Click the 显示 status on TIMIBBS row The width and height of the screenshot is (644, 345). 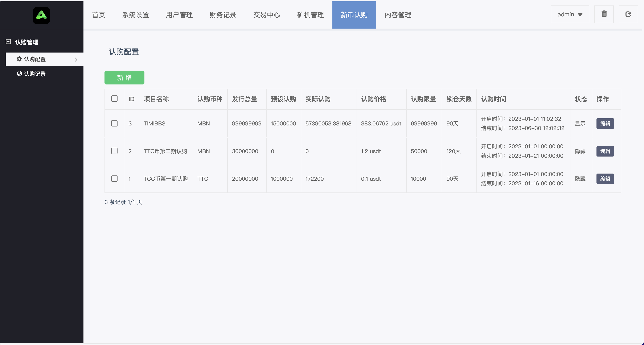click(x=580, y=123)
